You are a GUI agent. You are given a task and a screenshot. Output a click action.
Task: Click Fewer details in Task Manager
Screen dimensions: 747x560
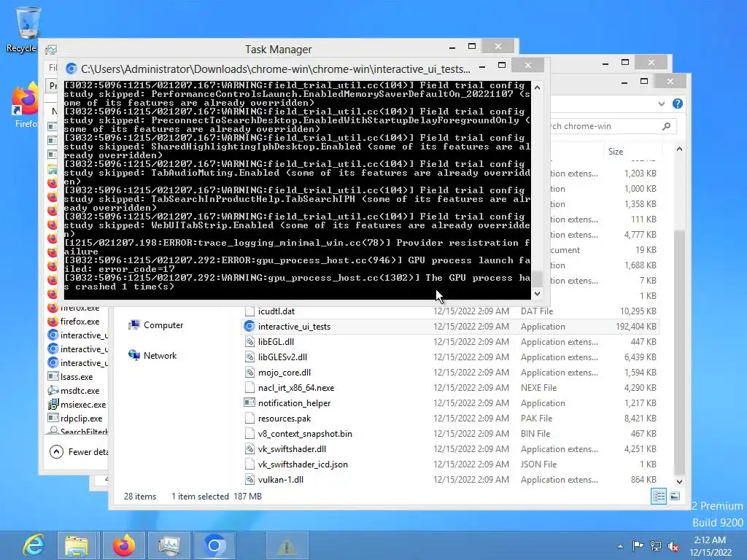pos(88,452)
